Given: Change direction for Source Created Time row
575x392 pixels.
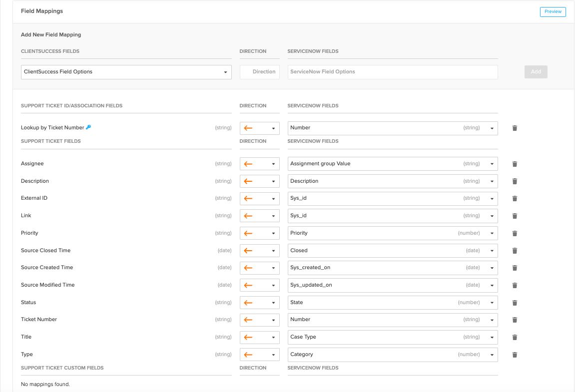Looking at the screenshot, I should click(x=260, y=268).
